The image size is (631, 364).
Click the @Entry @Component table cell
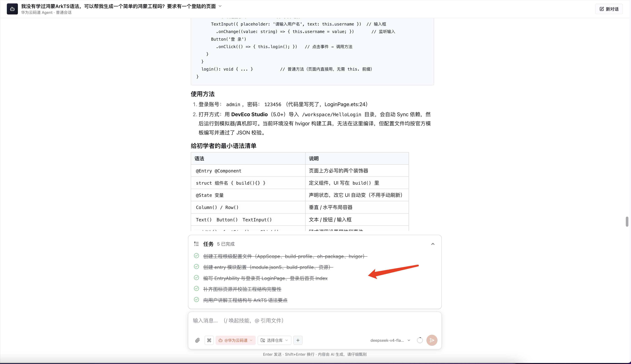coord(248,171)
